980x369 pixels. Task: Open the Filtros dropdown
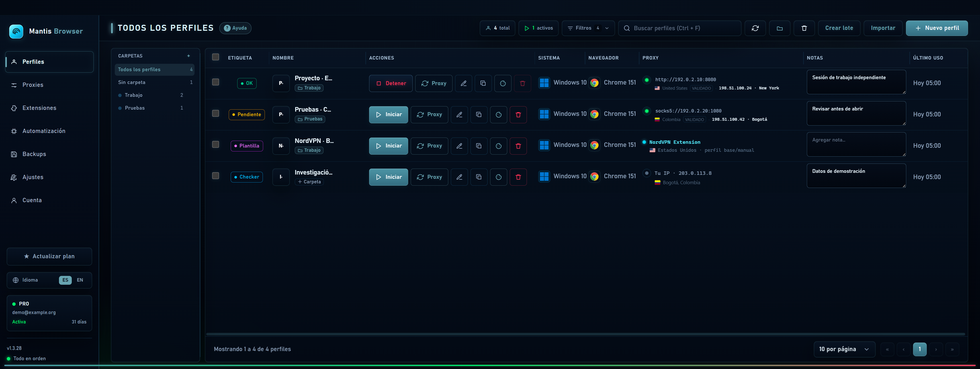pos(588,28)
